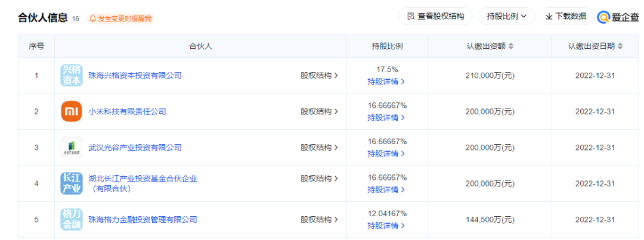The height and width of the screenshot is (240, 644).
Task: Click the bell icon for change alerts
Action: pyautogui.click(x=92, y=18)
